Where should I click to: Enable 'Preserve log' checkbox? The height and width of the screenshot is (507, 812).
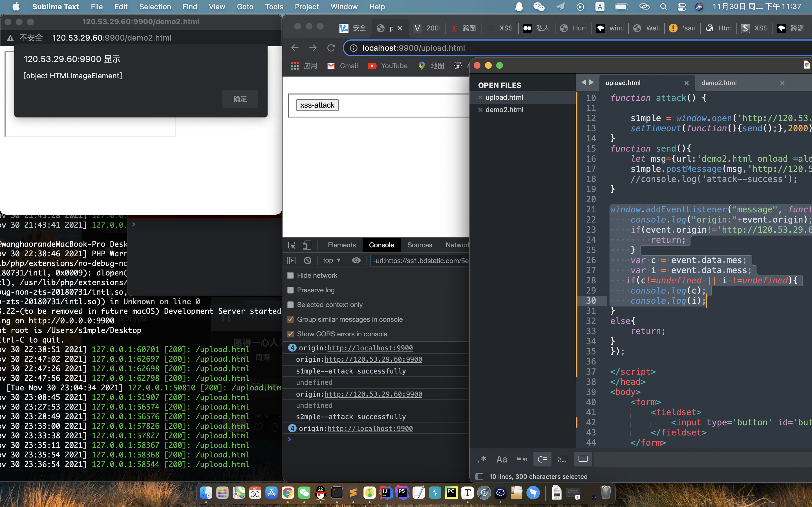[290, 290]
